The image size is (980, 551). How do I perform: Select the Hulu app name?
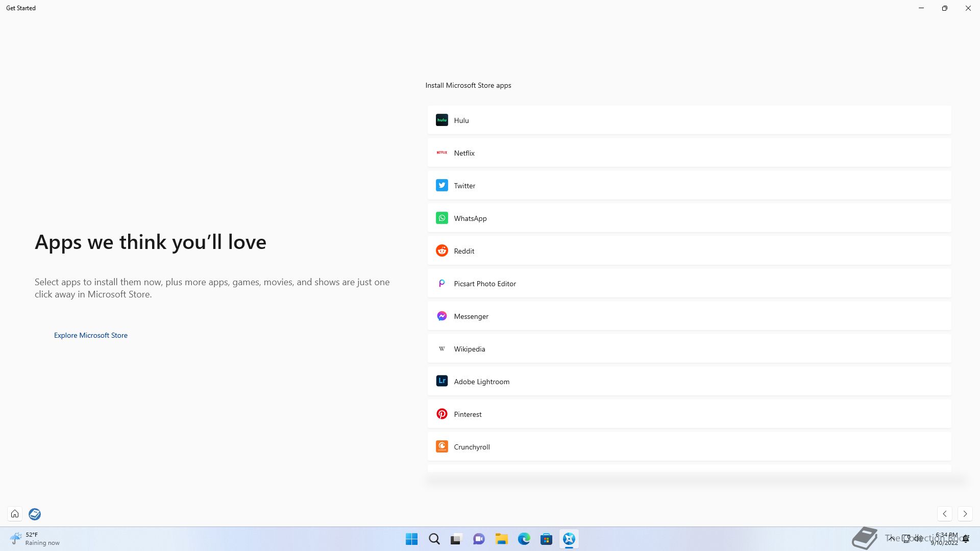[x=461, y=120]
